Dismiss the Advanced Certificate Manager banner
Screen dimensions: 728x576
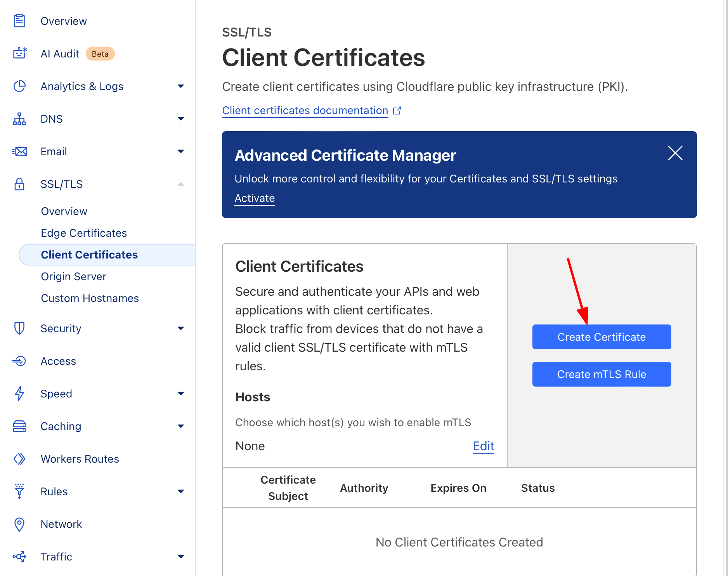click(x=675, y=153)
